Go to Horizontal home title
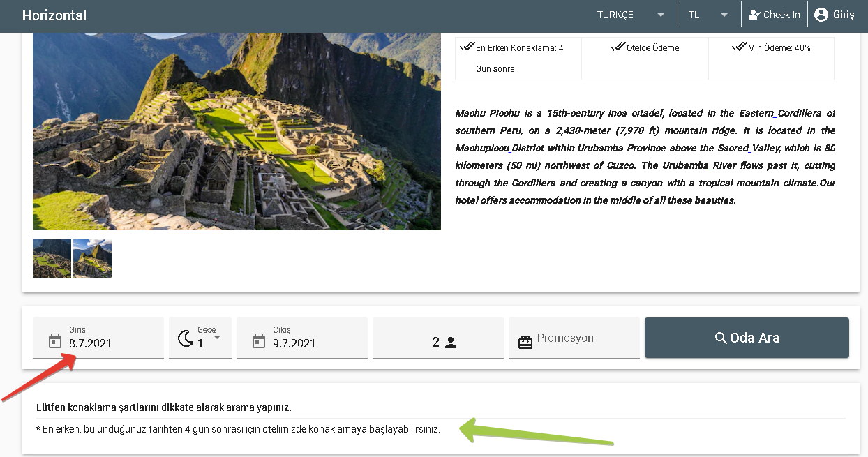The height and width of the screenshot is (457, 868). 54,15
